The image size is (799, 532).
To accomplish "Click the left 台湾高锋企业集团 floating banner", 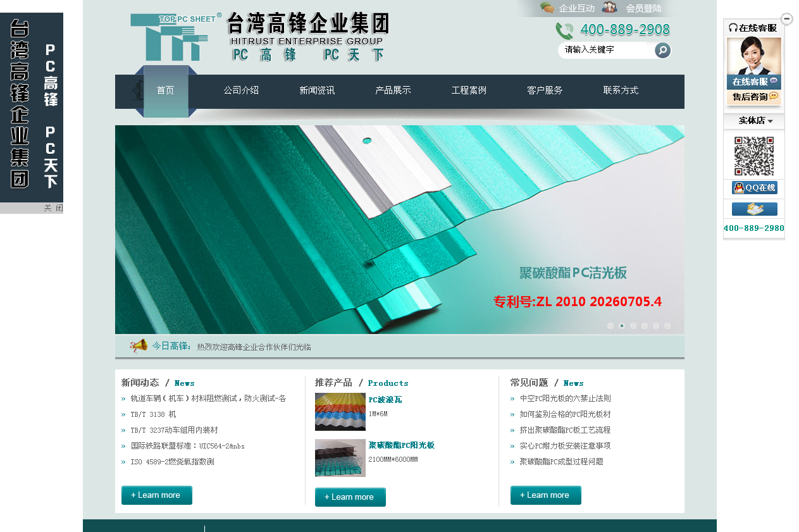I will (32, 108).
